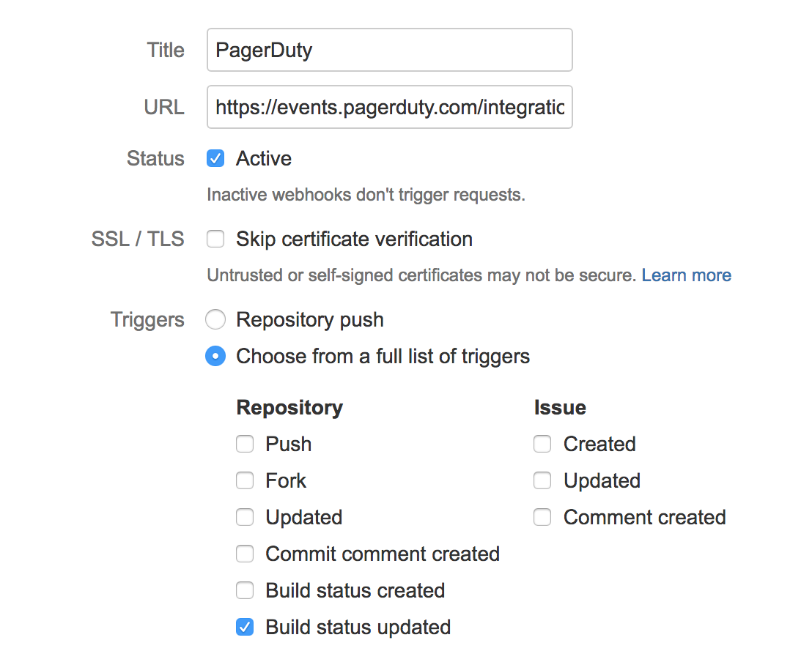The height and width of the screenshot is (662, 812).
Task: Click the Triggers field label
Action: [x=147, y=320]
